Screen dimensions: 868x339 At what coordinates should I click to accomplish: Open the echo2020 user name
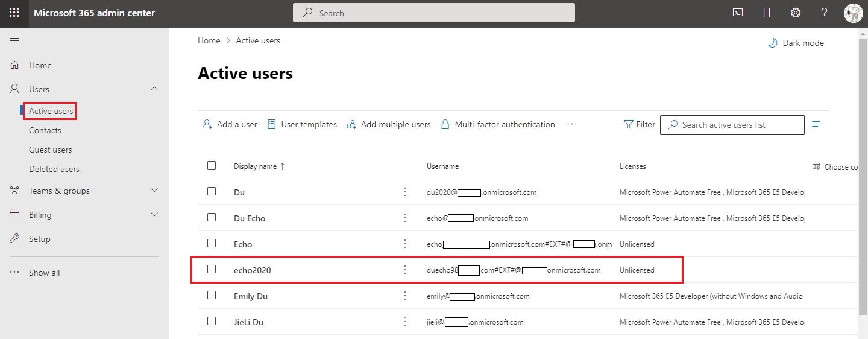point(253,270)
